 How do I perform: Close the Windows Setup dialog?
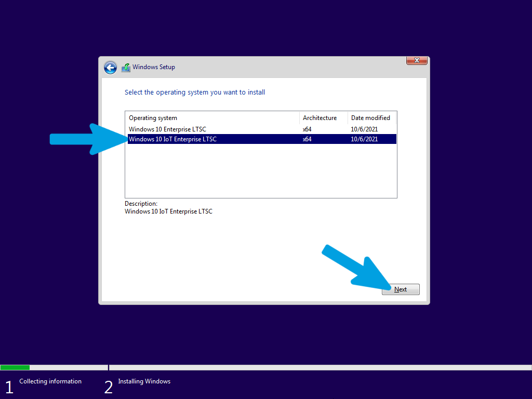coord(417,60)
